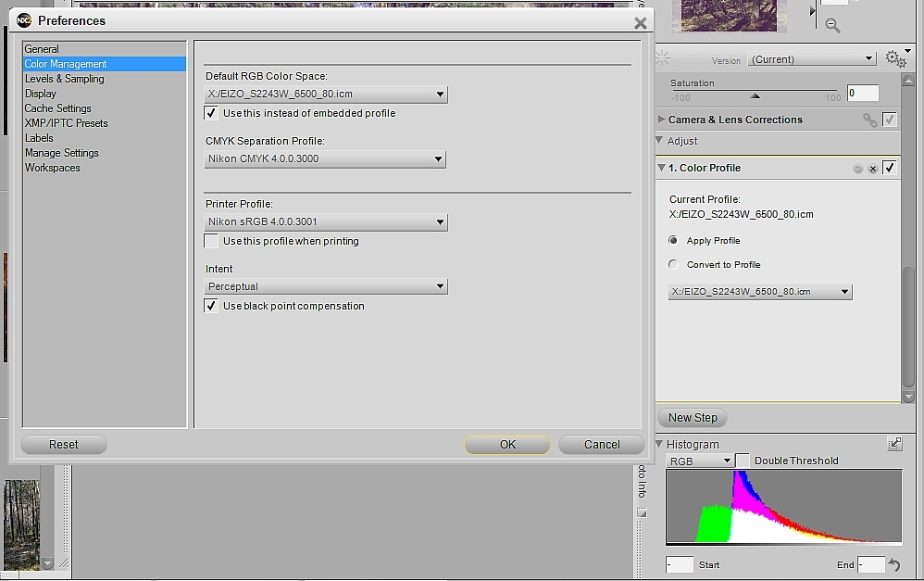Open XMP/IPTC Presets preferences
924x581 pixels.
coord(105,122)
